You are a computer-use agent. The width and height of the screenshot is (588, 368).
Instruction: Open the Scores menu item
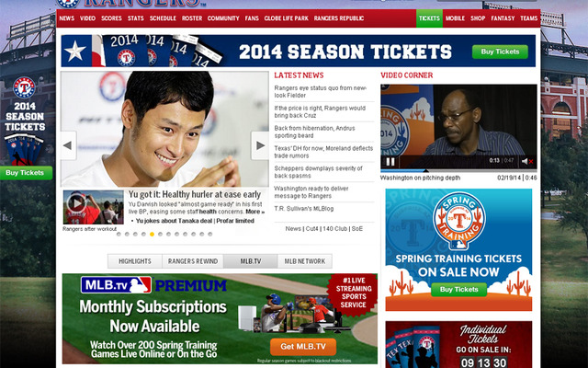coord(111,18)
